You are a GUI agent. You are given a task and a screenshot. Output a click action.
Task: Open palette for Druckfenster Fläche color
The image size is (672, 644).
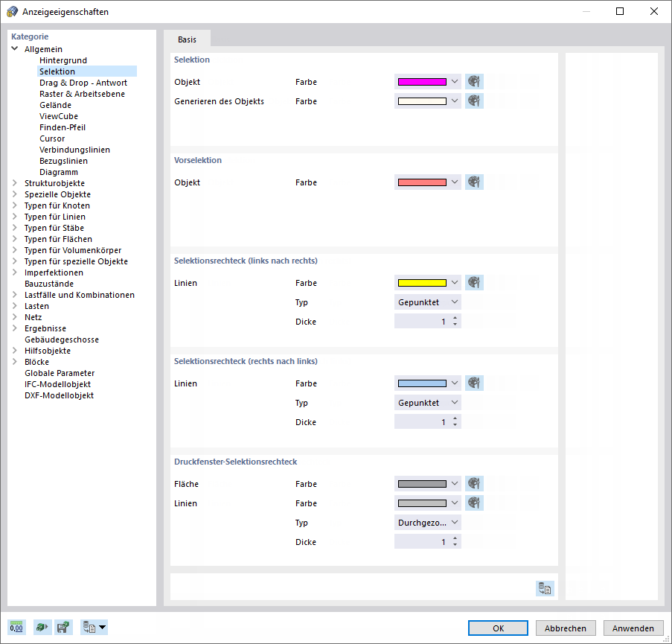click(474, 484)
